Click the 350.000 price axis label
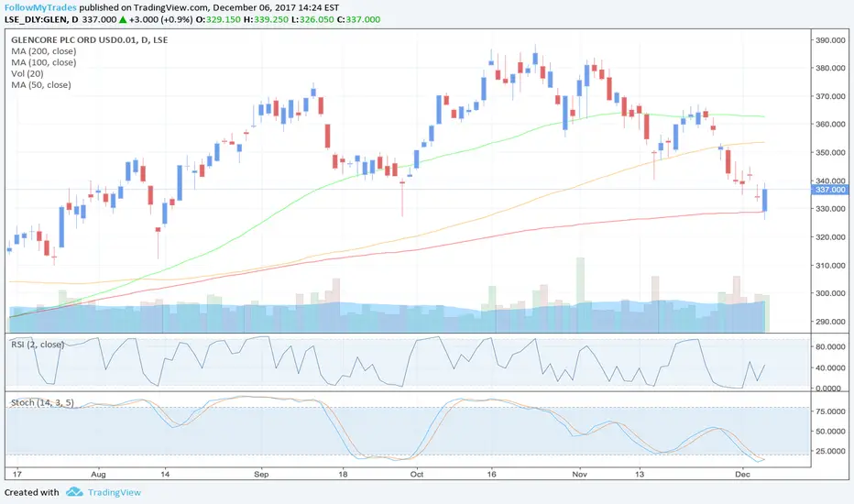This screenshot has width=854, height=504. [x=830, y=152]
